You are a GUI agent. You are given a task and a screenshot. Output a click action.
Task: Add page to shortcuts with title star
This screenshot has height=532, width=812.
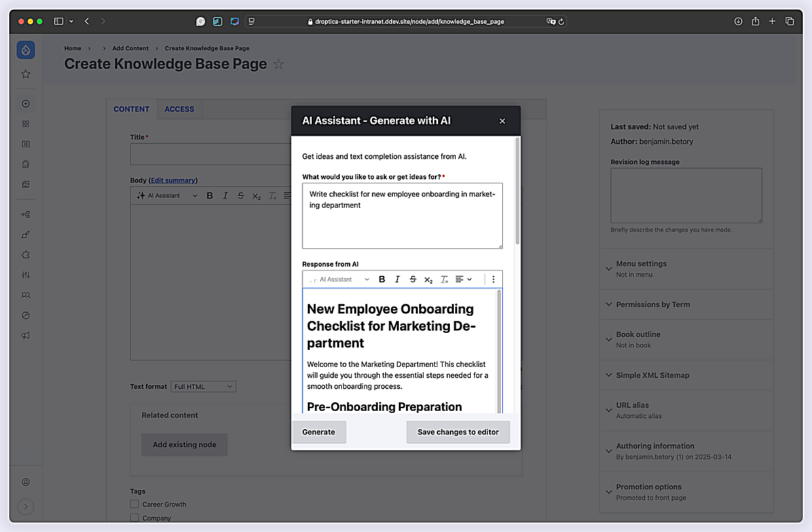pos(278,64)
